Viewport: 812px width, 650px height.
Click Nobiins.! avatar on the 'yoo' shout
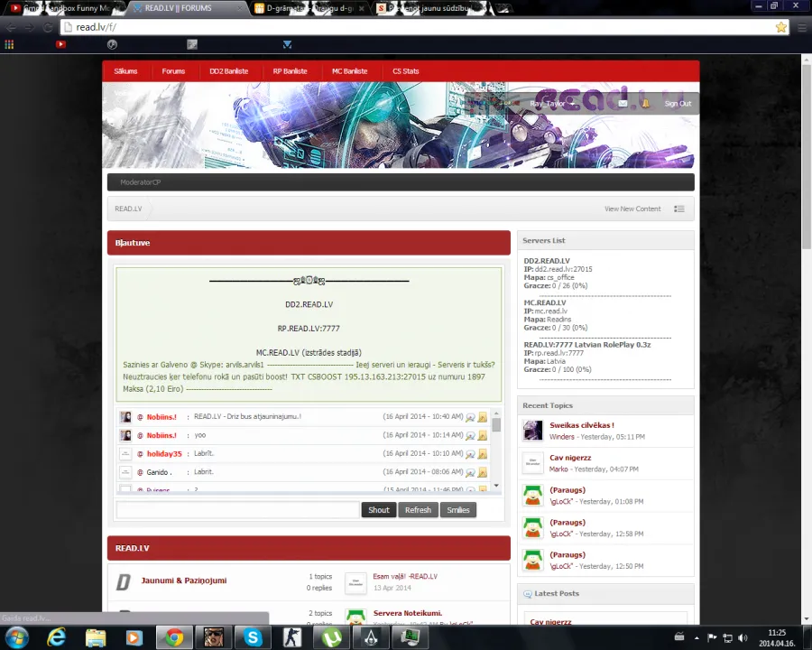point(125,435)
